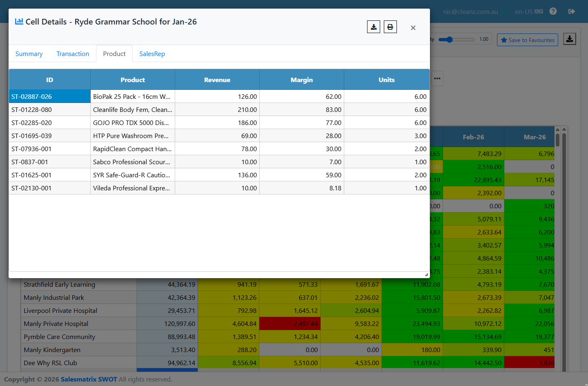The height and width of the screenshot is (386, 588).
Task: Sort by the Revenue column header
Action: tap(217, 80)
